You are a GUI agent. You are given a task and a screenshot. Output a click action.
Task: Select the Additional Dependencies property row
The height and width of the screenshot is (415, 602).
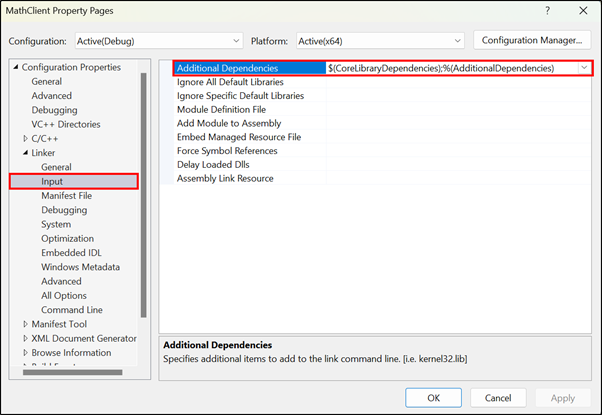pos(383,68)
